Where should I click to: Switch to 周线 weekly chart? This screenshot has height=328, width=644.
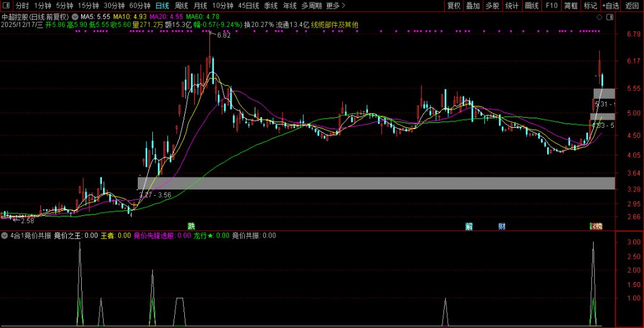[x=181, y=6]
